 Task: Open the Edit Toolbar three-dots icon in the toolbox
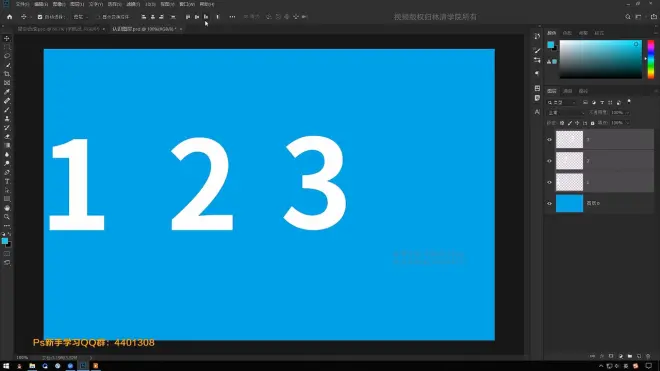point(7,226)
